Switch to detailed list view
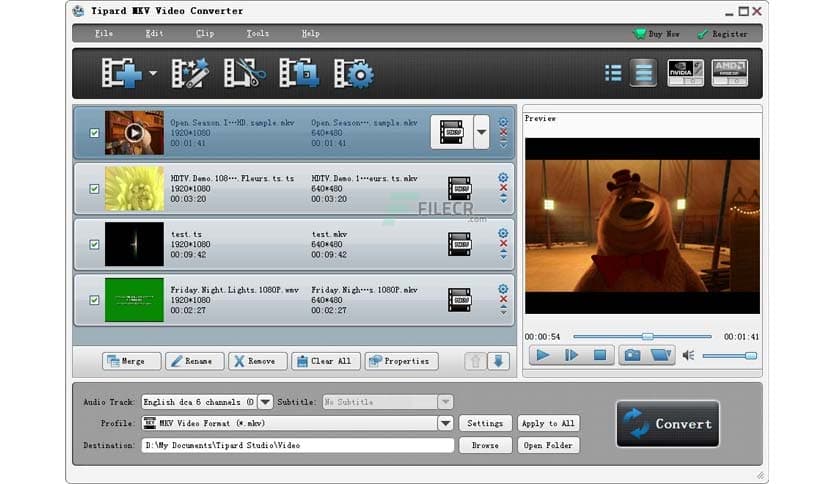 (644, 73)
